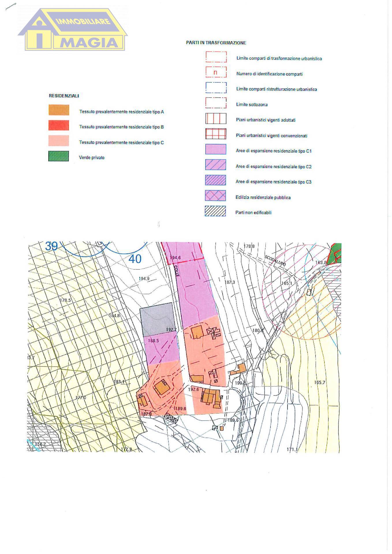
Task: Click the orange tipo A residential swatch
Action: [x=59, y=110]
